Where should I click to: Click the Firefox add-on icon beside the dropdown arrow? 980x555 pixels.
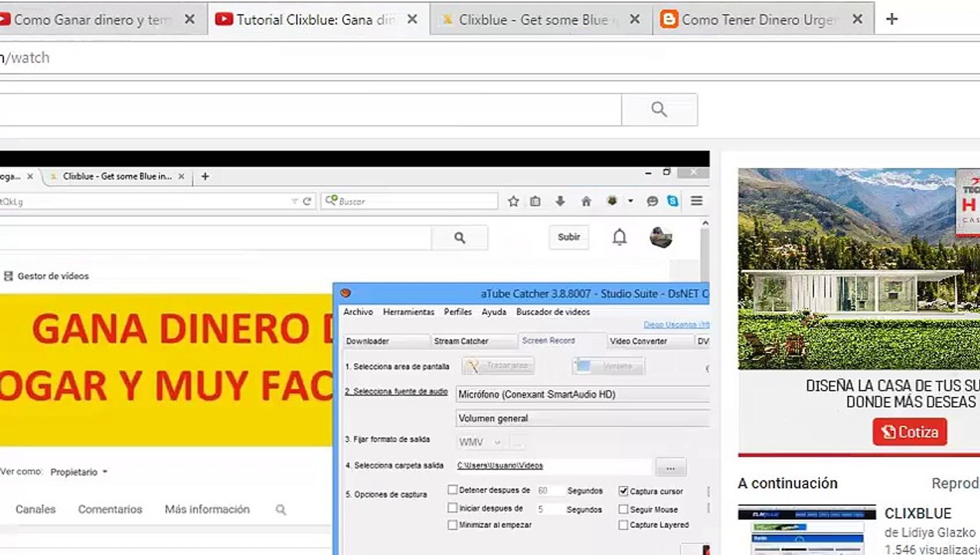(x=612, y=201)
